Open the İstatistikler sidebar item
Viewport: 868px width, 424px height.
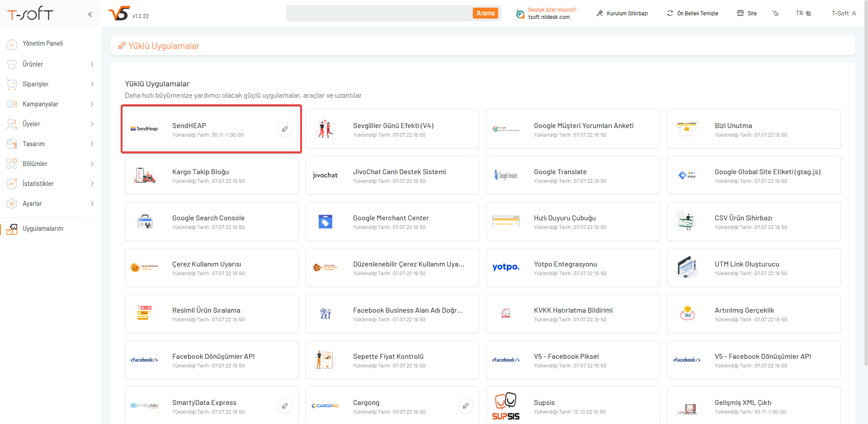tap(51, 184)
